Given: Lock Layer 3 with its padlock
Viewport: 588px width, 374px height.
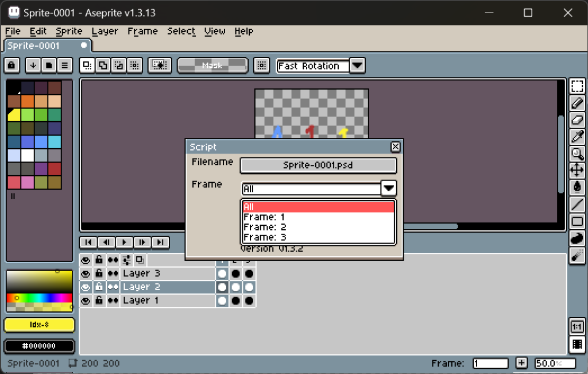Looking at the screenshot, I should (99, 273).
